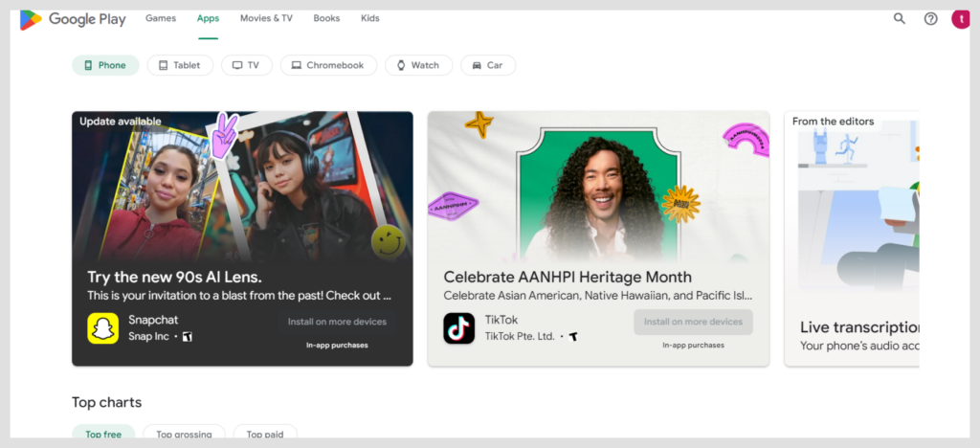Select the Tablet device filter chip
The height and width of the screenshot is (448, 980).
180,65
